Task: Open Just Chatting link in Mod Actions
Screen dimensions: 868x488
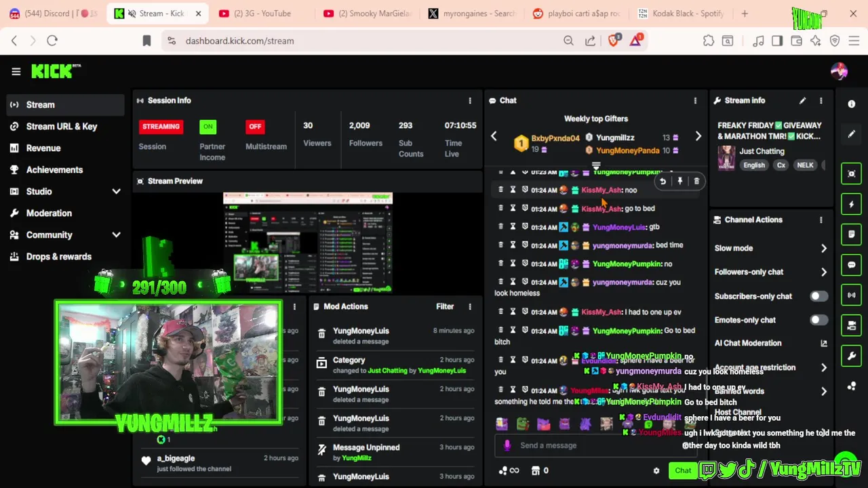Action: point(387,371)
